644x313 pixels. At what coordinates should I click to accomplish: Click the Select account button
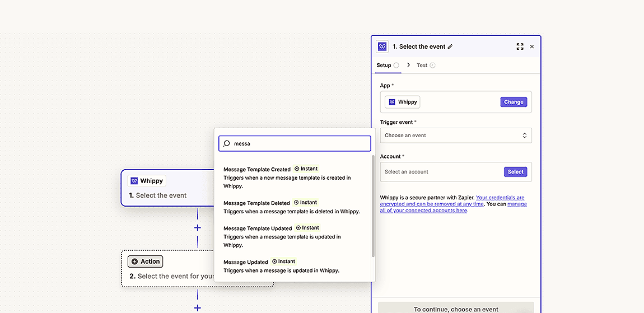tap(515, 172)
